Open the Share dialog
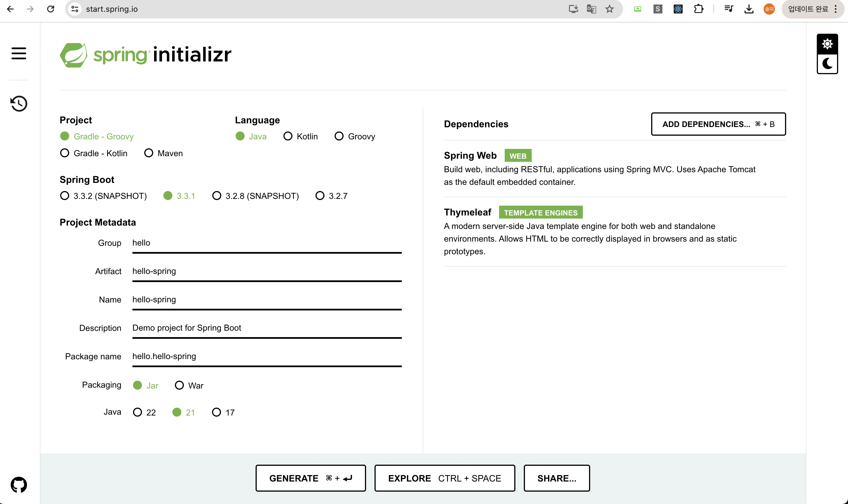848x504 pixels. click(556, 478)
